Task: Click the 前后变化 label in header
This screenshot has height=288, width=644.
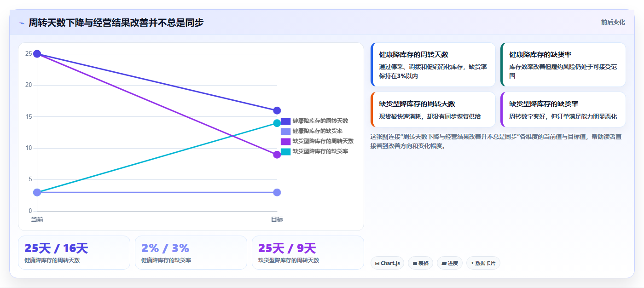Action: point(613,22)
